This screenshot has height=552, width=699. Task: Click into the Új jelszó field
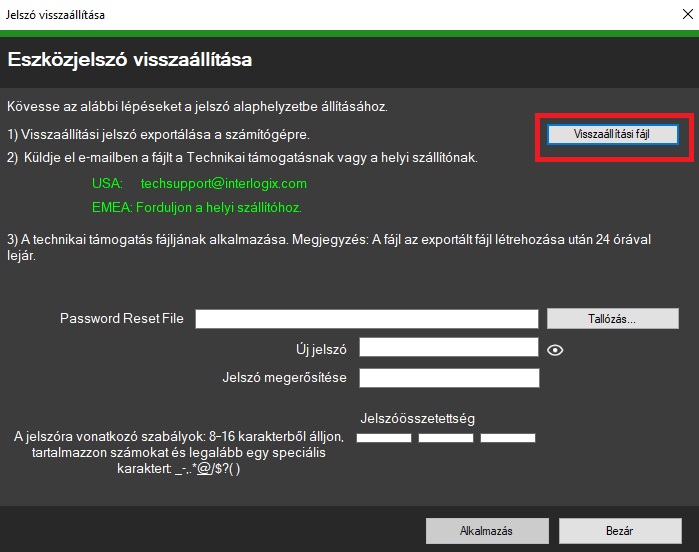(449, 347)
